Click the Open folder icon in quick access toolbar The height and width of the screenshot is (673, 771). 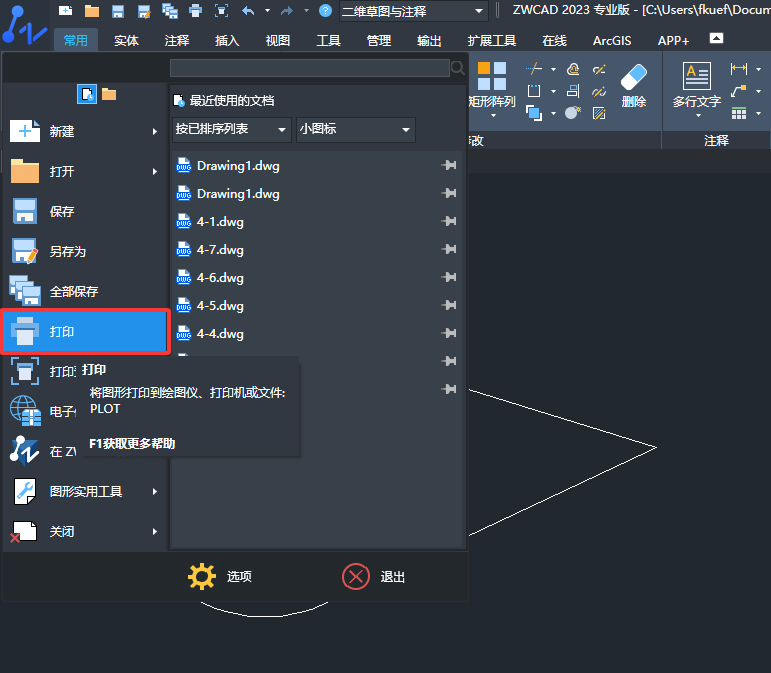point(91,11)
